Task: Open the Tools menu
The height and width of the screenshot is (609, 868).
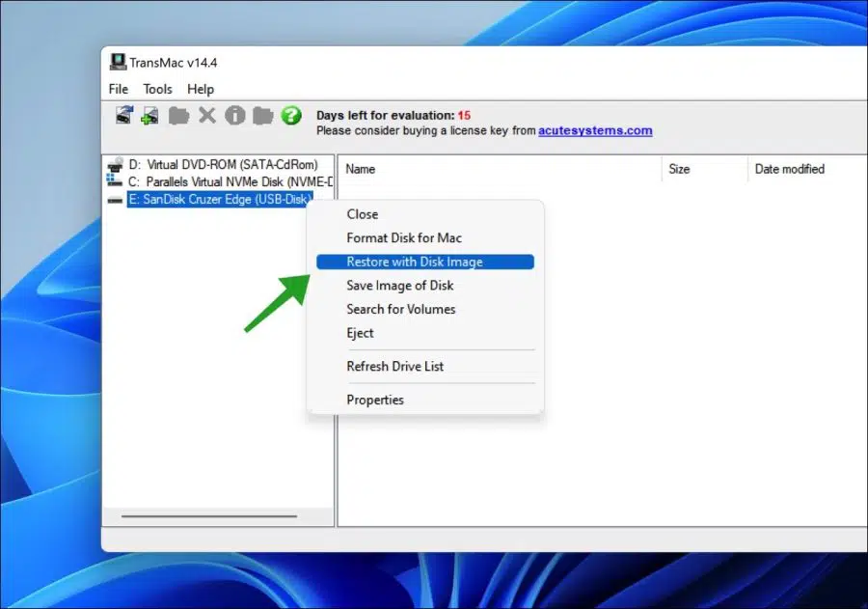Action: click(x=158, y=89)
